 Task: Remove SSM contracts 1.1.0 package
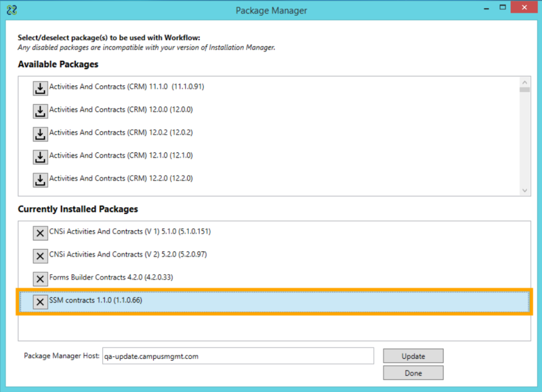click(x=40, y=302)
